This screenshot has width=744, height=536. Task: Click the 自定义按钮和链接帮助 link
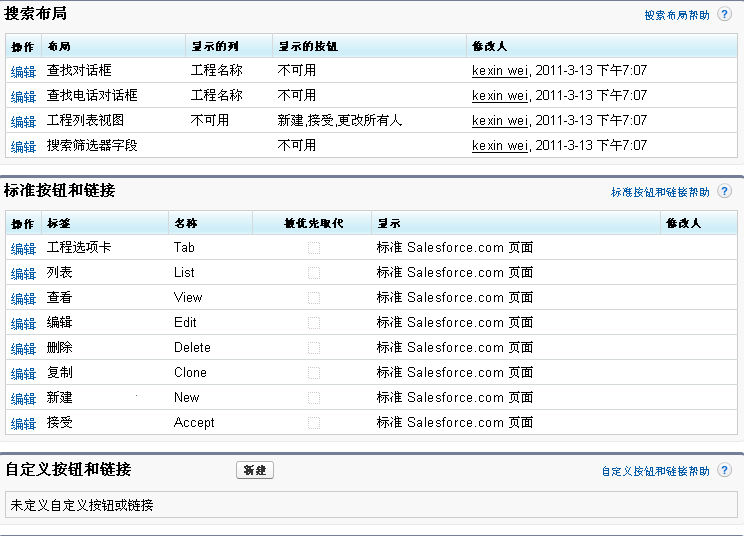[655, 471]
